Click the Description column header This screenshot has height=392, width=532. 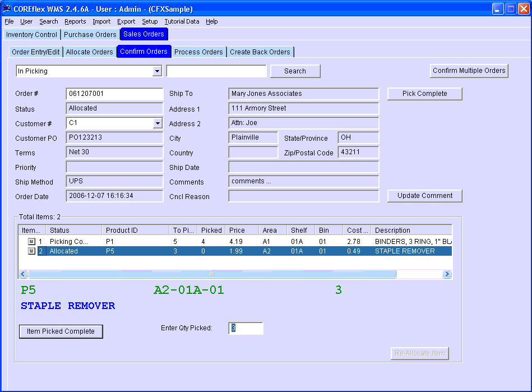[411, 230]
